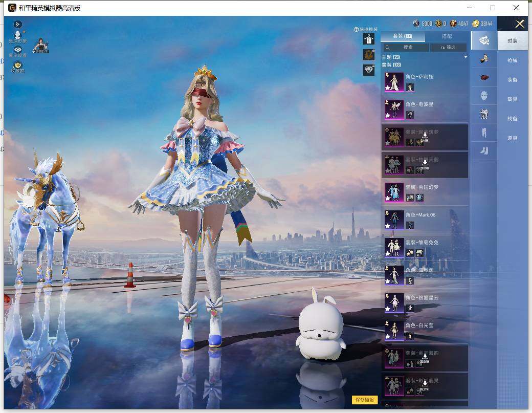Select the 角色-电波星 outfit
Image resolution: width=532 pixels, height=413 pixels.
[x=425, y=110]
